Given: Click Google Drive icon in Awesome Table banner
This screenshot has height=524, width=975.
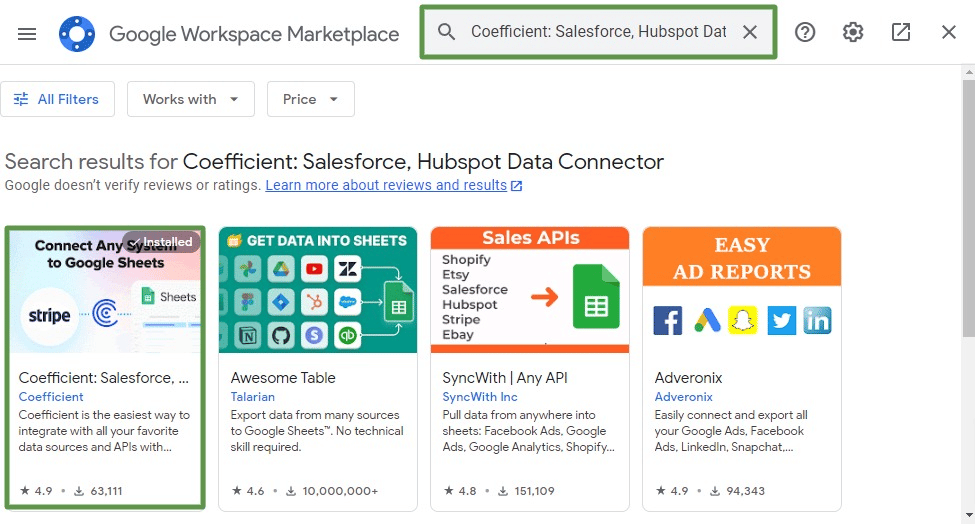Looking at the screenshot, I should click(281, 269).
